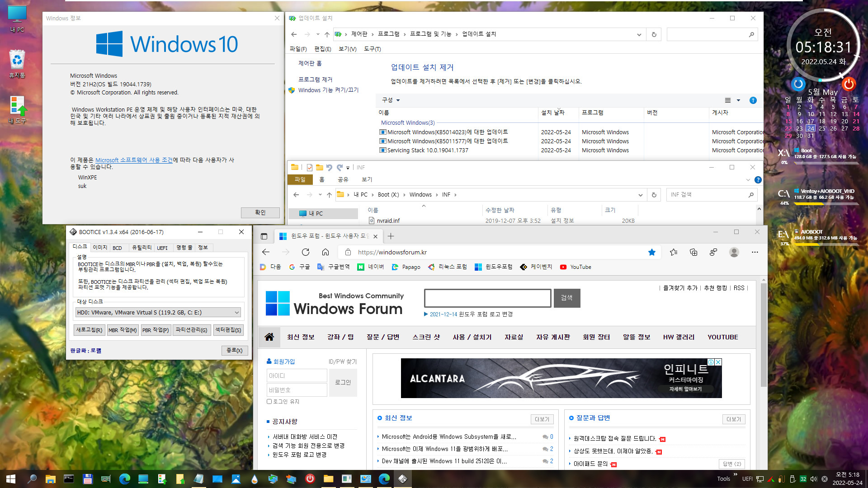Expand INF explorer address bar dropdown

point(640,195)
